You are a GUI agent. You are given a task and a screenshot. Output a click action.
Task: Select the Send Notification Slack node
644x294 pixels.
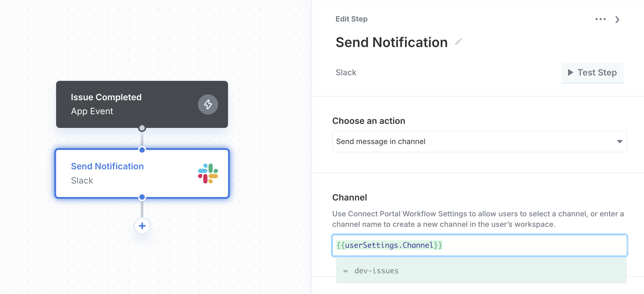pos(142,173)
